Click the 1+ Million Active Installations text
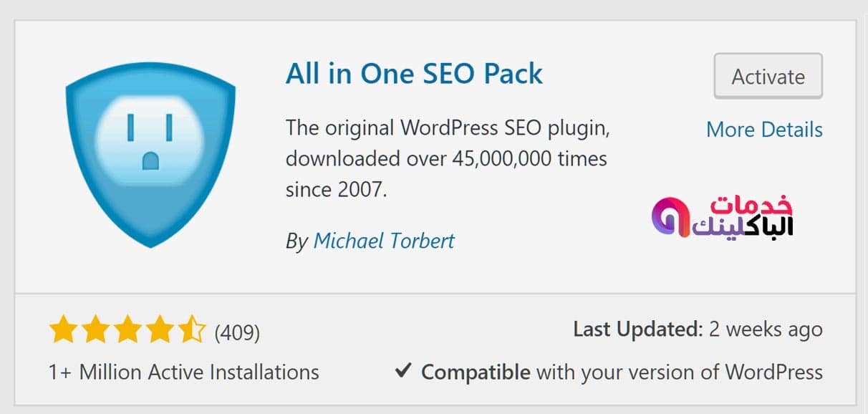The width and height of the screenshot is (868, 414). 183,372
